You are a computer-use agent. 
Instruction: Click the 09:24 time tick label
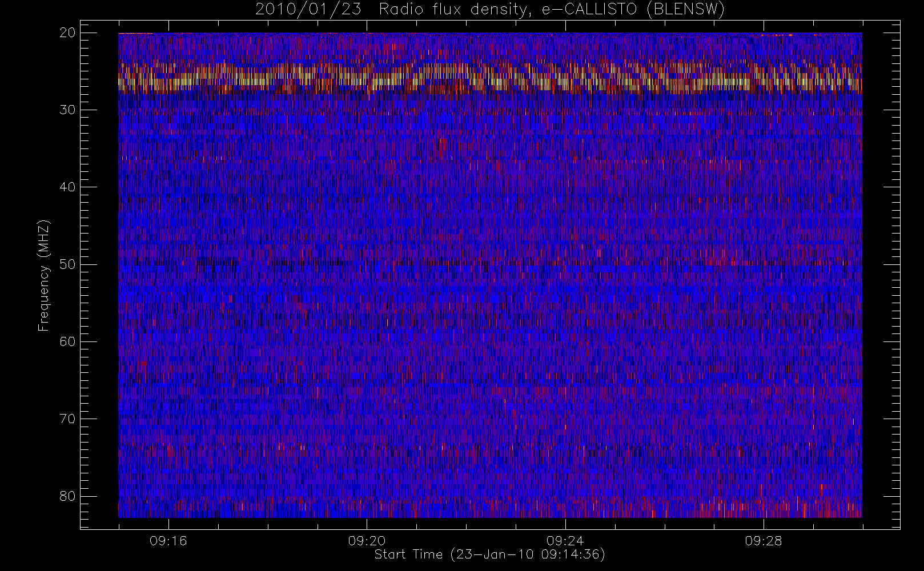click(x=565, y=541)
